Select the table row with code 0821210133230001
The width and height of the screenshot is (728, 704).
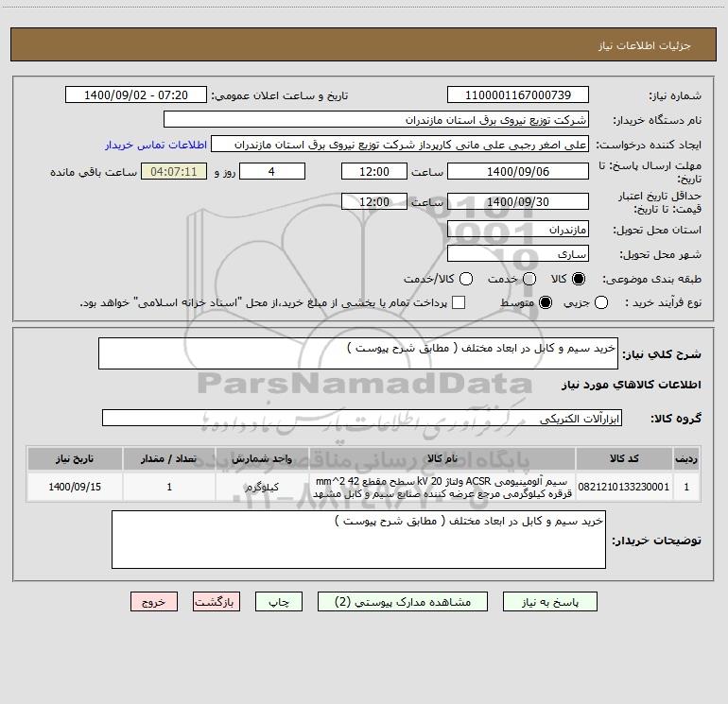(x=364, y=487)
